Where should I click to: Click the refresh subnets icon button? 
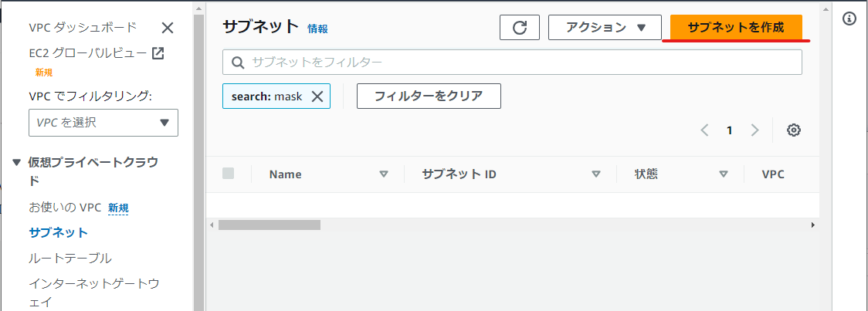(x=519, y=28)
